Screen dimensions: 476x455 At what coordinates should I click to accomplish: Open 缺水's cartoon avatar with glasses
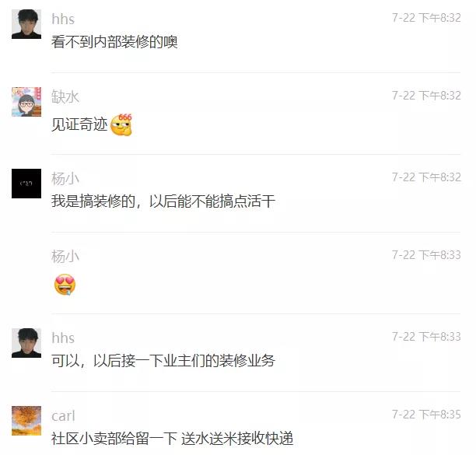(x=26, y=102)
